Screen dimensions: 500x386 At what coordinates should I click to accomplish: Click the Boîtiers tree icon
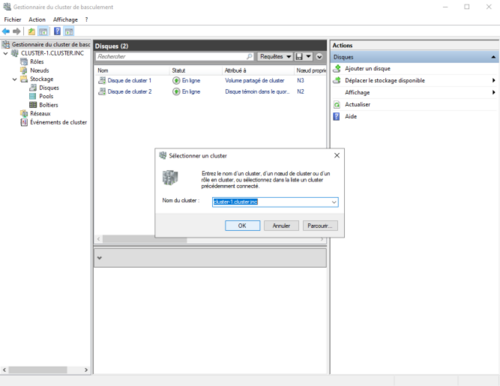tap(33, 105)
